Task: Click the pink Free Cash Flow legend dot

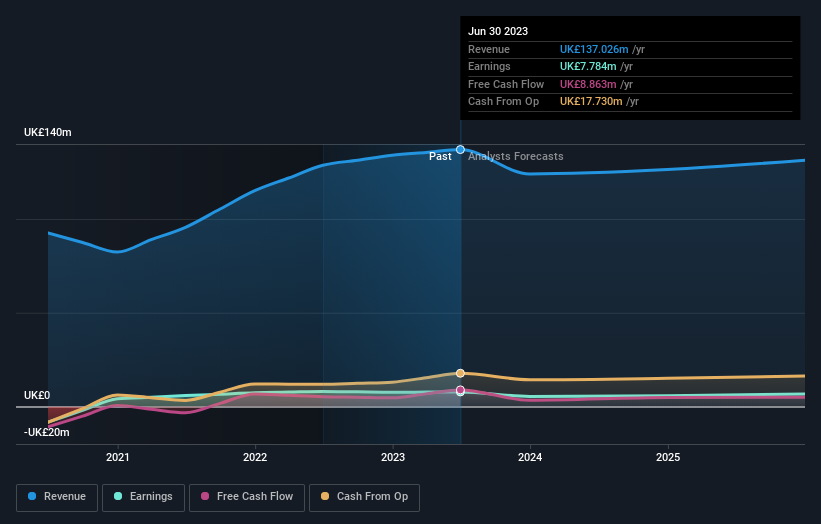Action: point(205,496)
